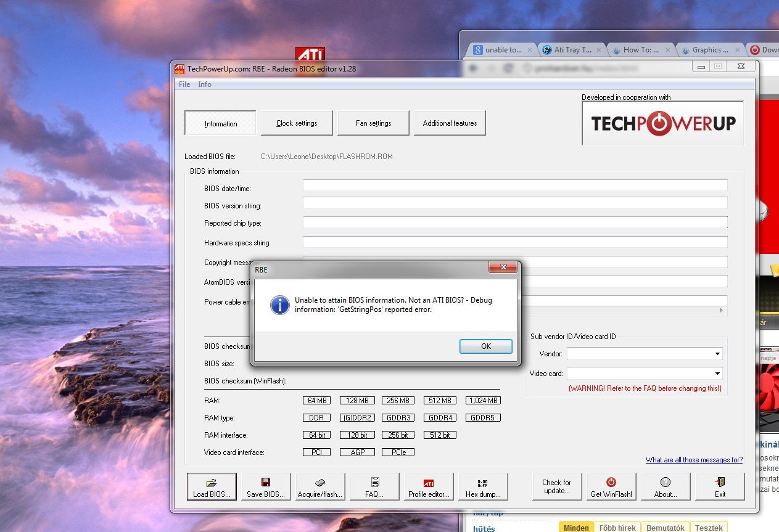
Task: Expand the Vendor dropdown
Action: (x=717, y=354)
